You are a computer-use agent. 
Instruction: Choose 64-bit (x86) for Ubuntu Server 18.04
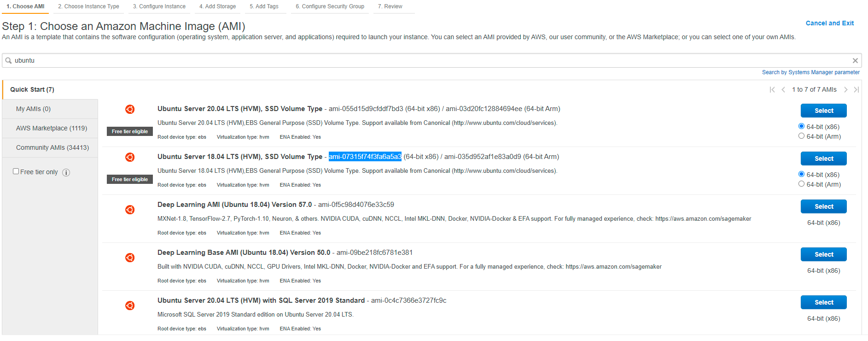[801, 174]
